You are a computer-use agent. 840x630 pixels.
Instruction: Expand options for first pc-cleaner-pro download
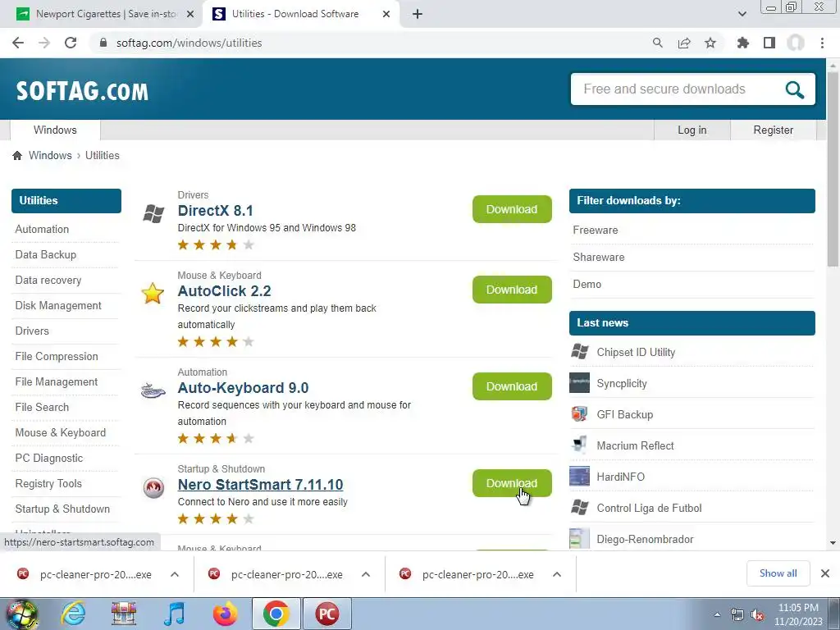pyautogui.click(x=175, y=574)
